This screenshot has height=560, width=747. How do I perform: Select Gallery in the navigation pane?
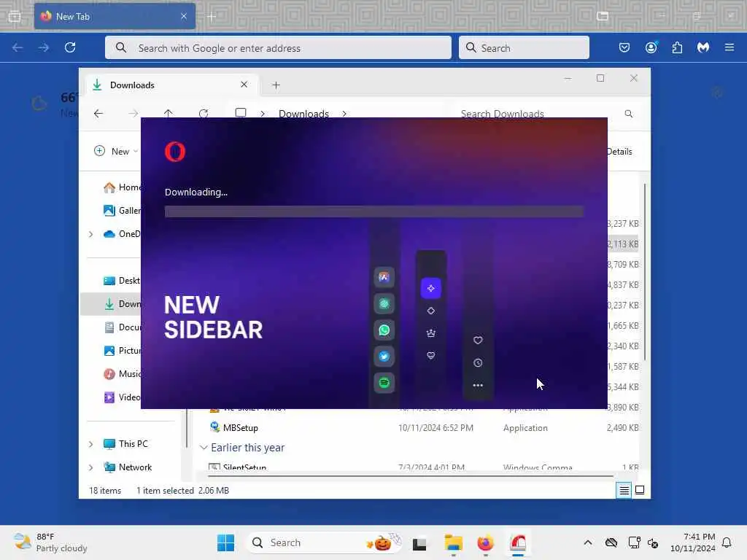[x=122, y=211]
